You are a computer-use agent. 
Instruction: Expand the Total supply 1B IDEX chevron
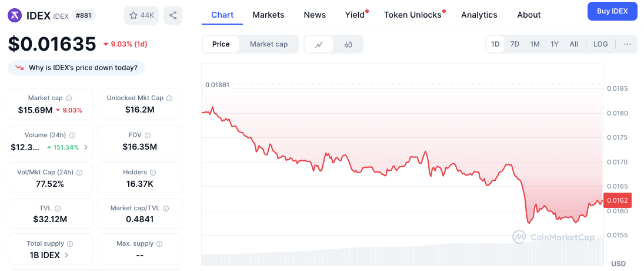click(x=67, y=255)
